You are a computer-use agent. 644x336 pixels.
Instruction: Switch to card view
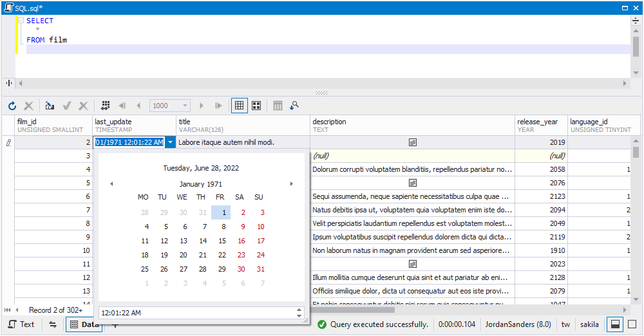256,106
